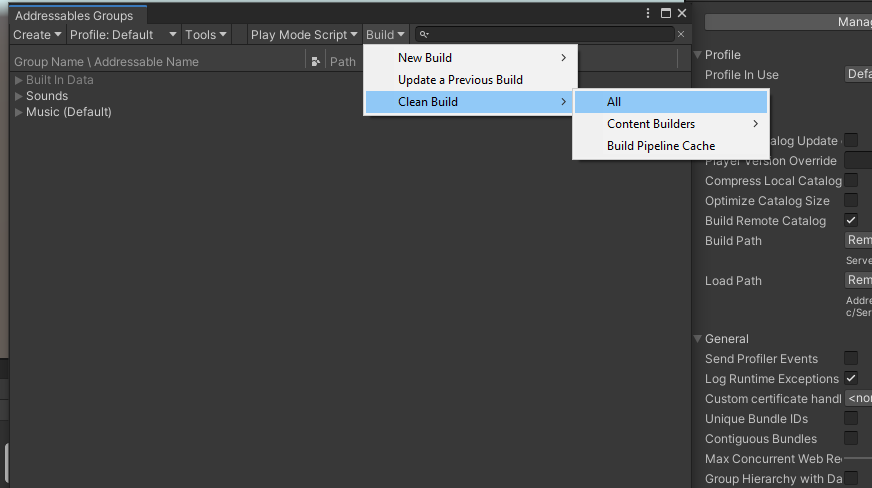Viewport: 872px width, 488px height.
Task: Open New Build submenu arrow
Action: coord(563,58)
